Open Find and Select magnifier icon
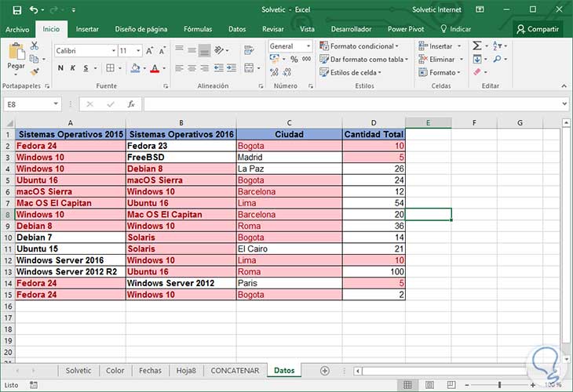Viewport: 573px width, 392px height. pos(497,59)
